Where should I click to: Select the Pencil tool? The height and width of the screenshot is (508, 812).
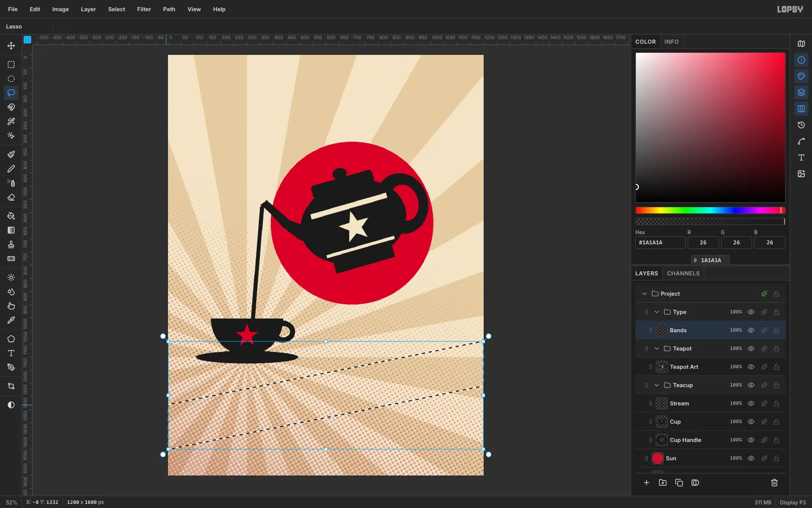(x=11, y=169)
